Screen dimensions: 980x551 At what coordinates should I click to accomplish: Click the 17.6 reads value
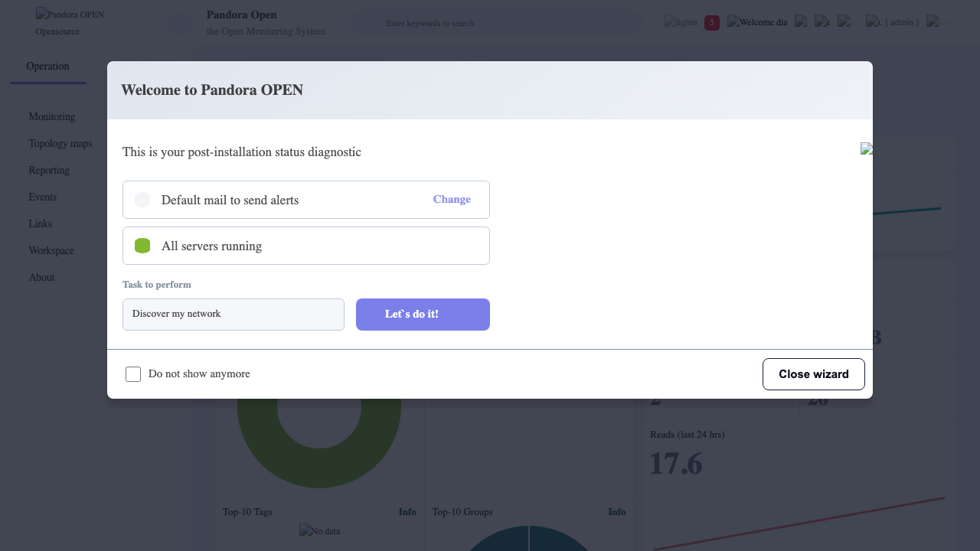tap(676, 464)
